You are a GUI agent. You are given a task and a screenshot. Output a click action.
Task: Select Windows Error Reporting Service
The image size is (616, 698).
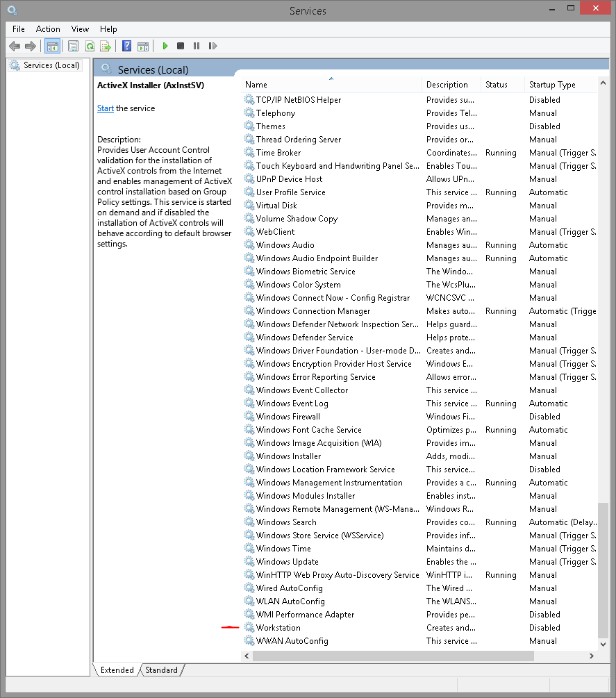[x=419, y=376]
